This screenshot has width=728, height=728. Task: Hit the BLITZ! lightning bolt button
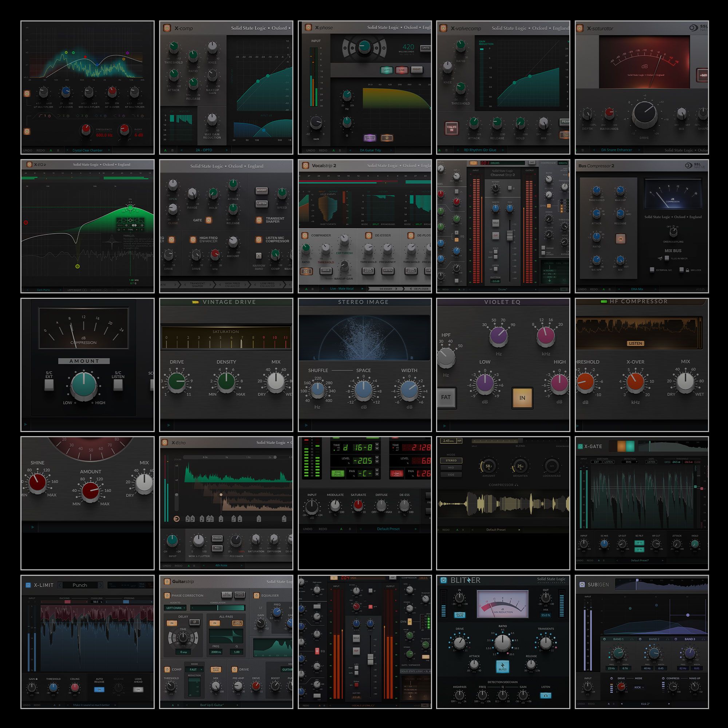point(502,666)
